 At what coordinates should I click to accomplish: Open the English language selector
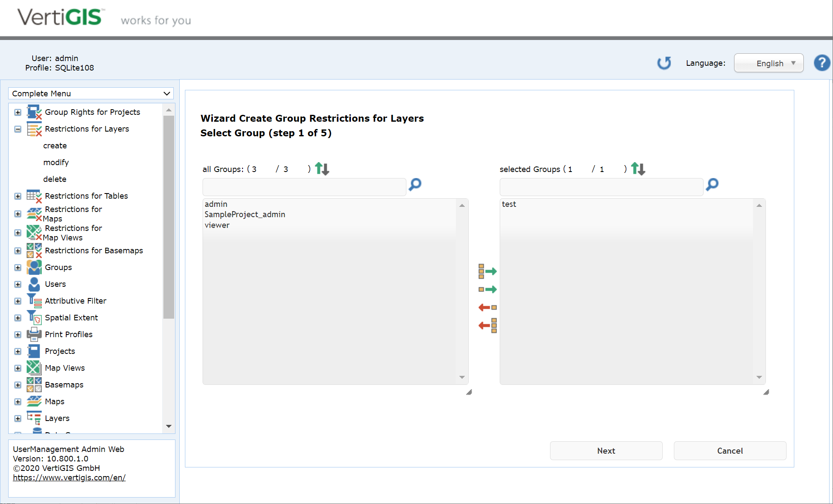(x=768, y=63)
